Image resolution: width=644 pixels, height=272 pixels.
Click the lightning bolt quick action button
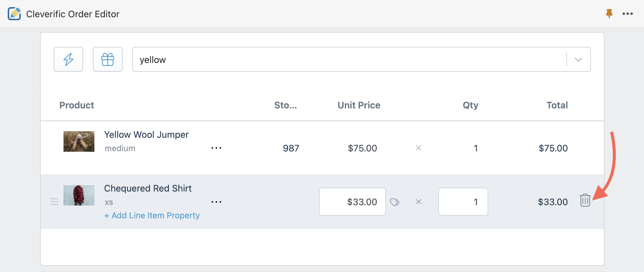68,59
